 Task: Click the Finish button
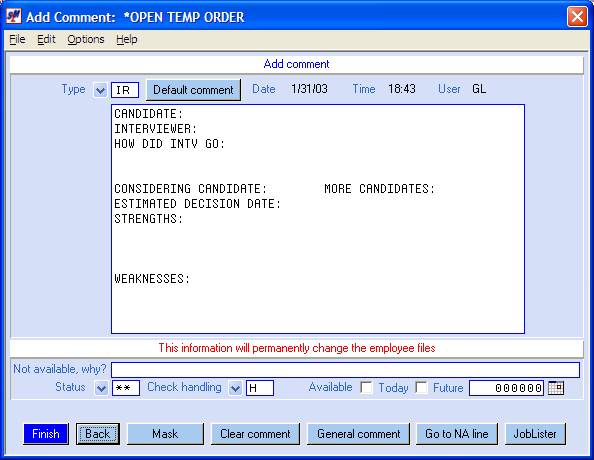click(x=46, y=433)
